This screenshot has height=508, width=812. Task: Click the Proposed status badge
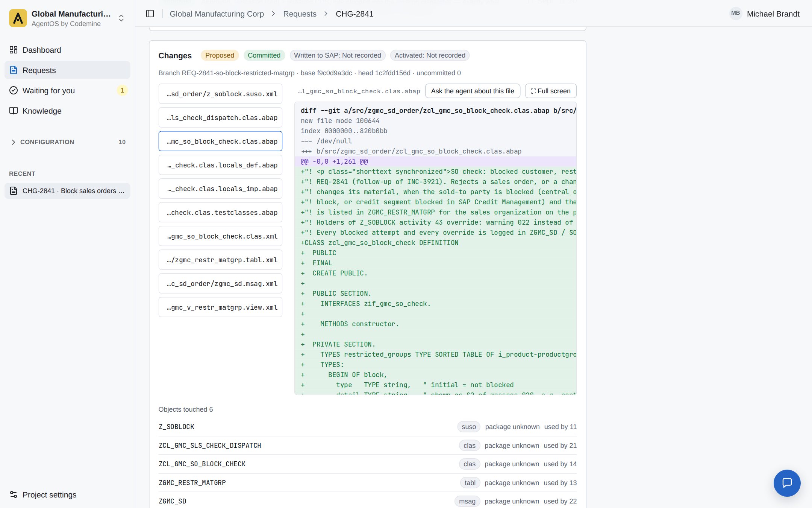[x=220, y=55]
